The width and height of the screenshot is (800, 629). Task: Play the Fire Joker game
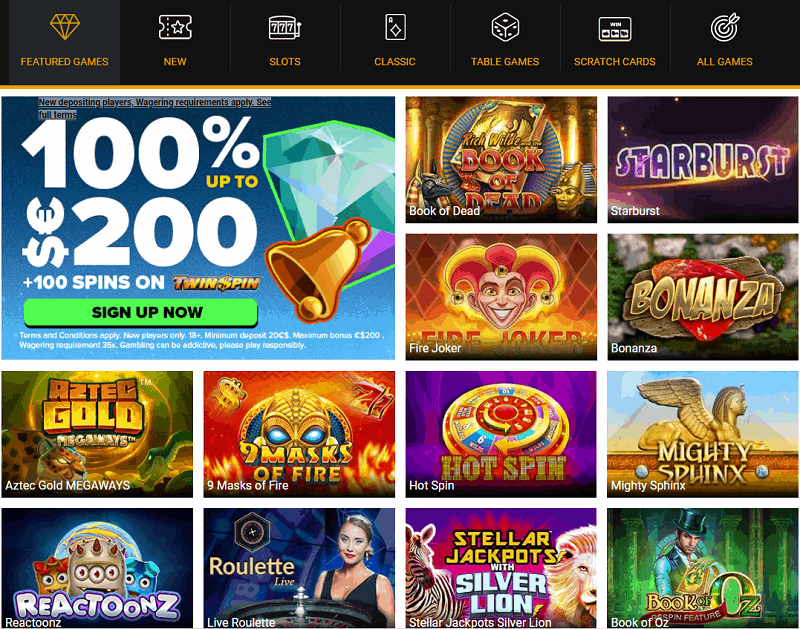pyautogui.click(x=501, y=297)
